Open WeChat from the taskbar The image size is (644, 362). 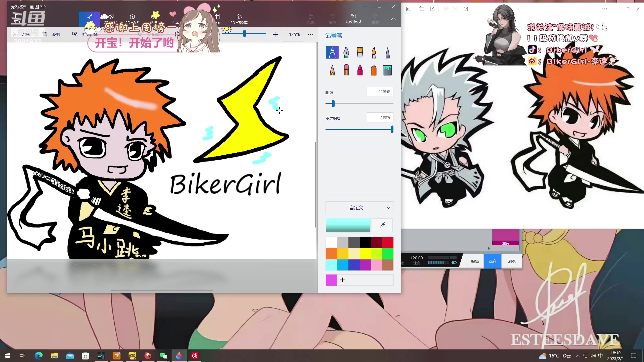coord(163,356)
